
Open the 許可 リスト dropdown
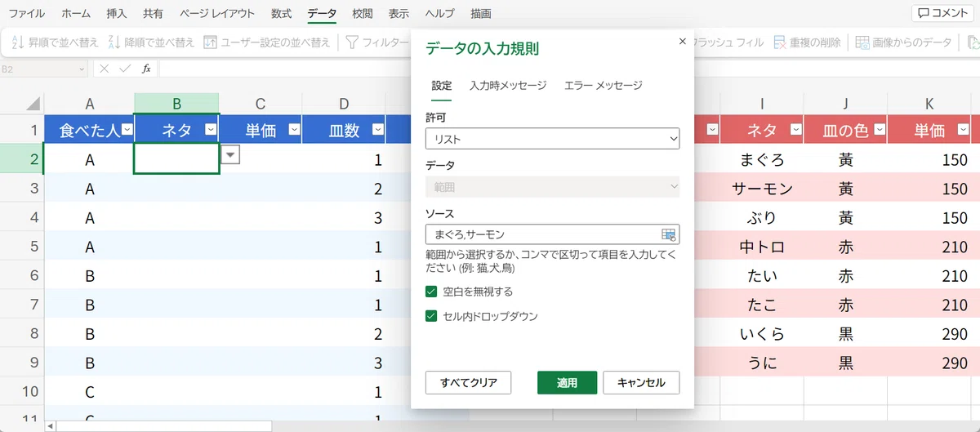click(553, 140)
